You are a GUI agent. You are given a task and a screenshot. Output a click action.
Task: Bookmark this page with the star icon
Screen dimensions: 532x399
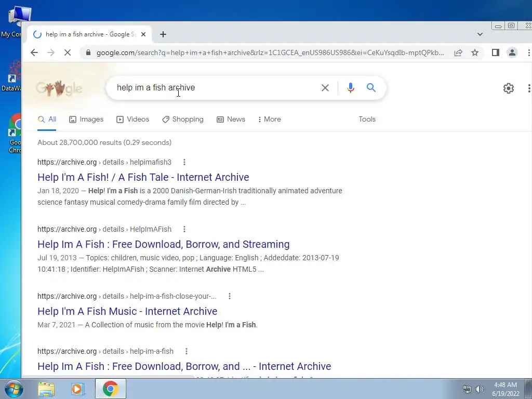(x=475, y=52)
